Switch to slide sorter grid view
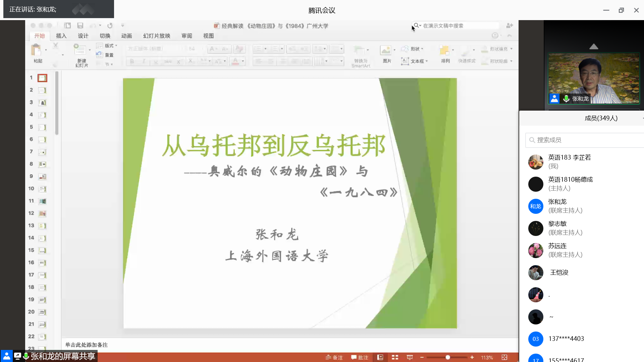 [x=395, y=357]
